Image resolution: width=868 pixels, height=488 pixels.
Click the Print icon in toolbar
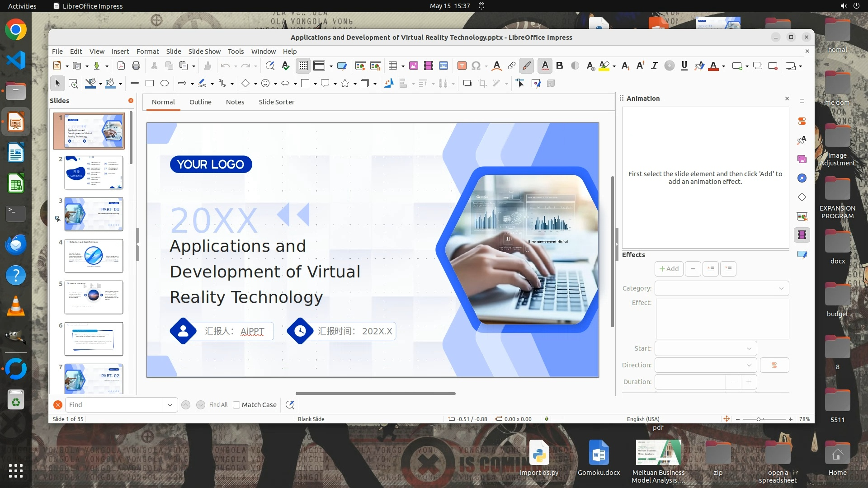(x=136, y=66)
